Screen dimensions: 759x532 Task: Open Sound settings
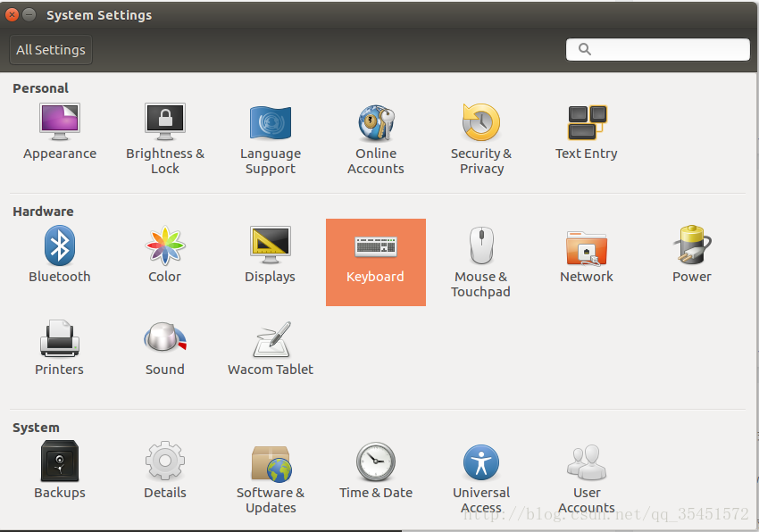[x=165, y=348]
